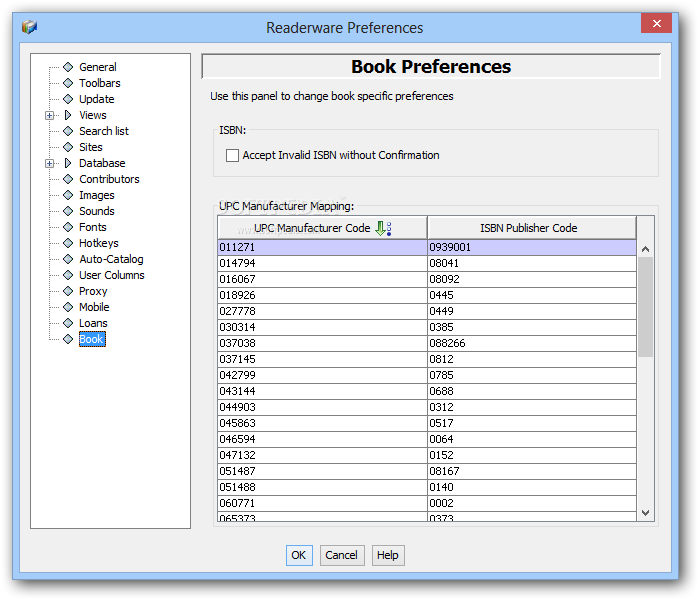Select the UPC code cell 011271

[322, 247]
